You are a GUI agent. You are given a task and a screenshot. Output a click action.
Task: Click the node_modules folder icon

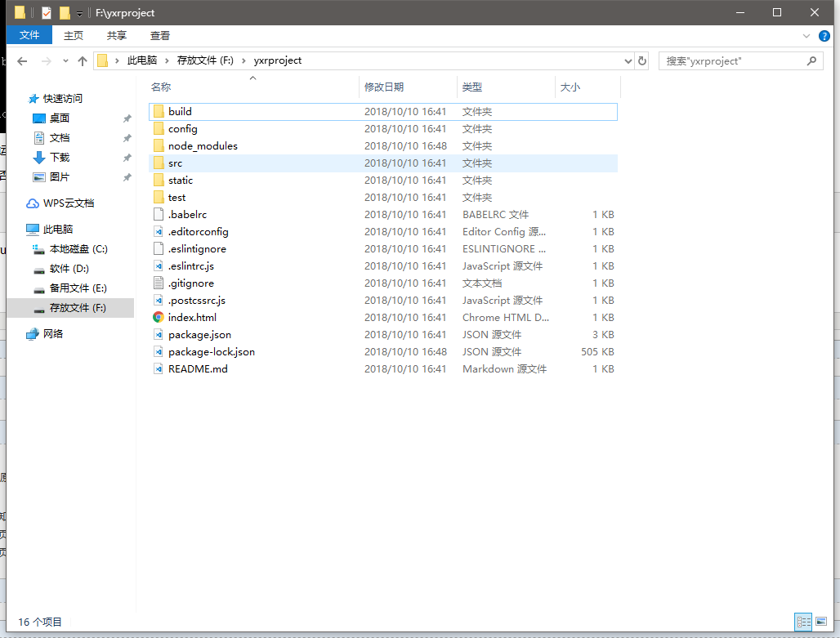(159, 145)
